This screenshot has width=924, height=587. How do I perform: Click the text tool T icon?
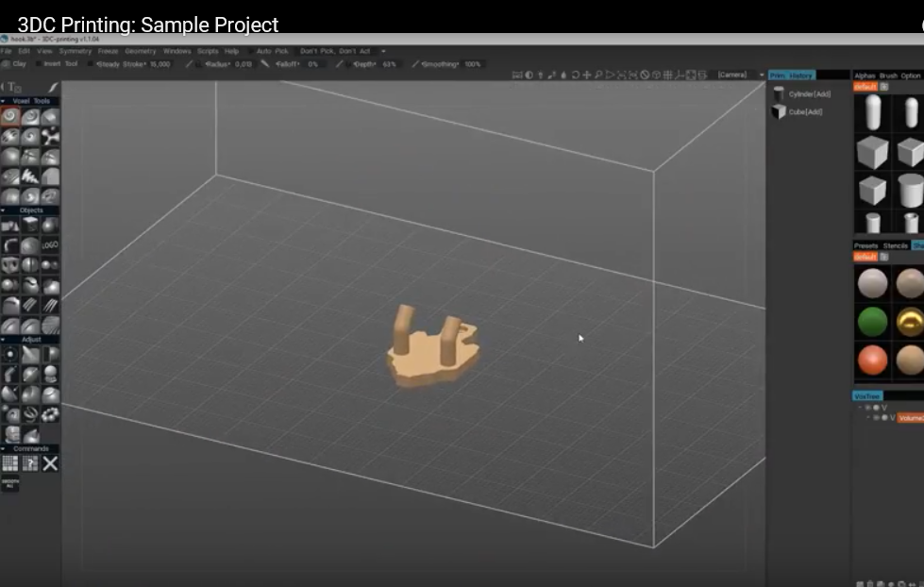[x=12, y=87]
